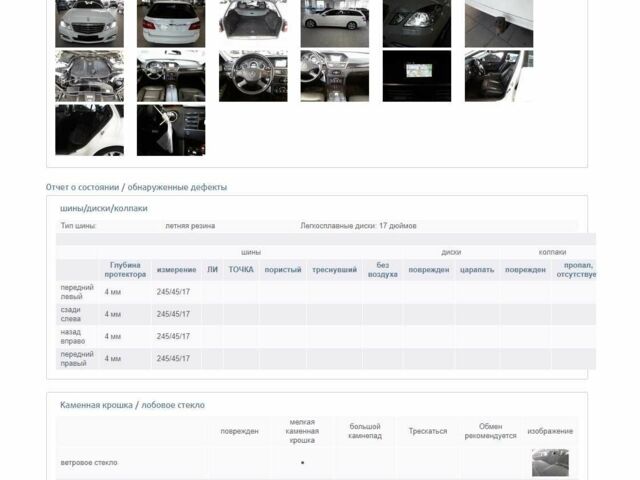Select heading 'Отчет о состоянии / обнаруженные дефекты'
This screenshot has height=480, width=640.
click(136, 187)
